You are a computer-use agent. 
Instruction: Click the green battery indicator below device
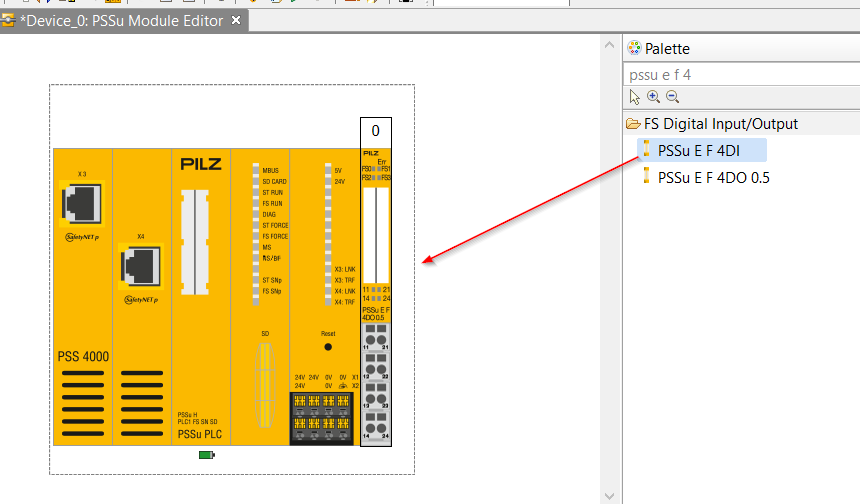click(207, 455)
